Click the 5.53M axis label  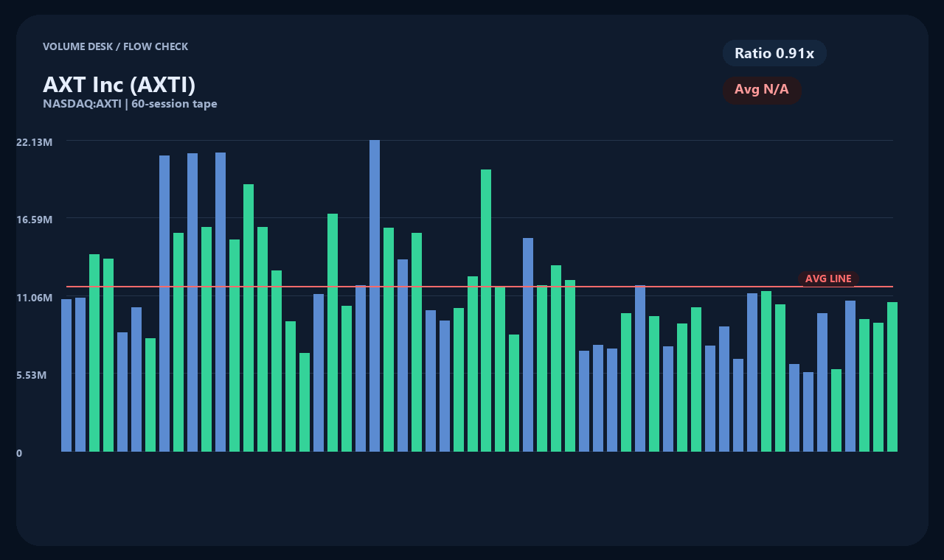pyautogui.click(x=32, y=375)
